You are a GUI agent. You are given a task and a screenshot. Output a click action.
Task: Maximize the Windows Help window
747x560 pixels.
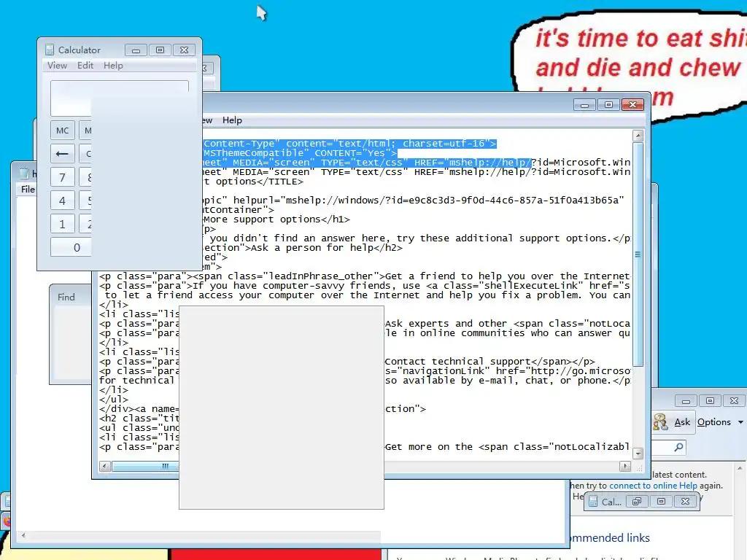tap(710, 401)
